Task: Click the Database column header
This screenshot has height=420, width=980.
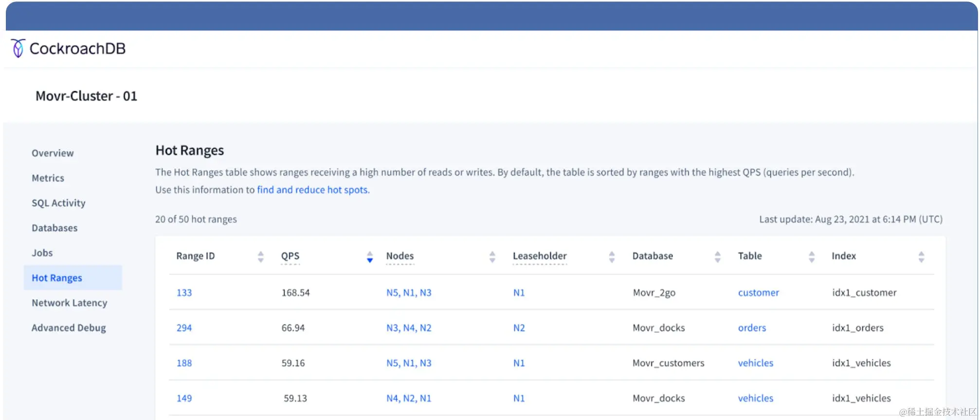Action: pyautogui.click(x=653, y=256)
